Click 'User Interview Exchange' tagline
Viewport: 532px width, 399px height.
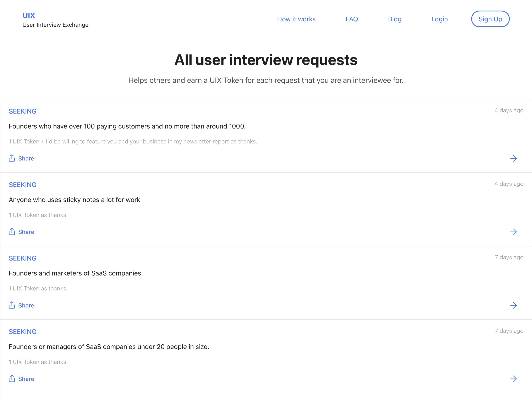coord(55,25)
